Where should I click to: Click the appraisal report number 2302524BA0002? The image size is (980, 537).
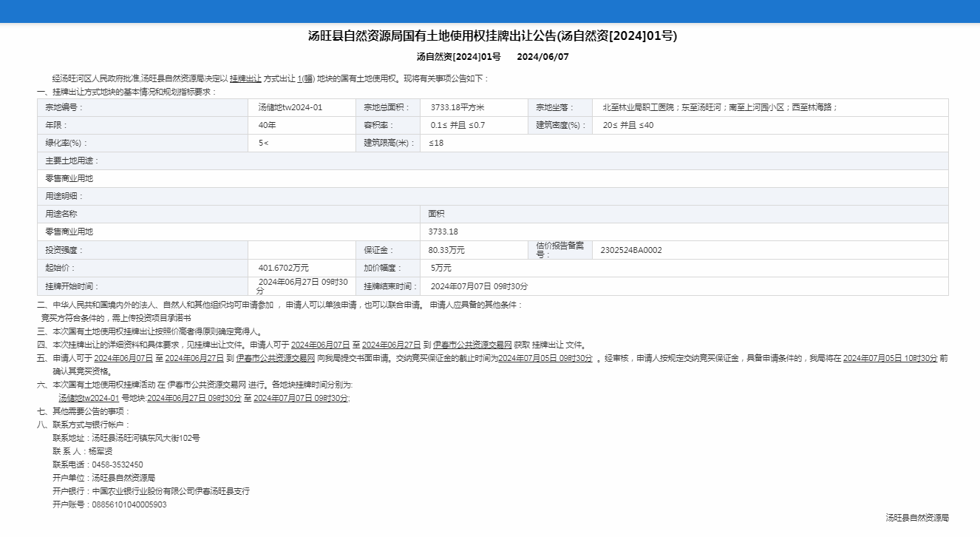(631, 250)
